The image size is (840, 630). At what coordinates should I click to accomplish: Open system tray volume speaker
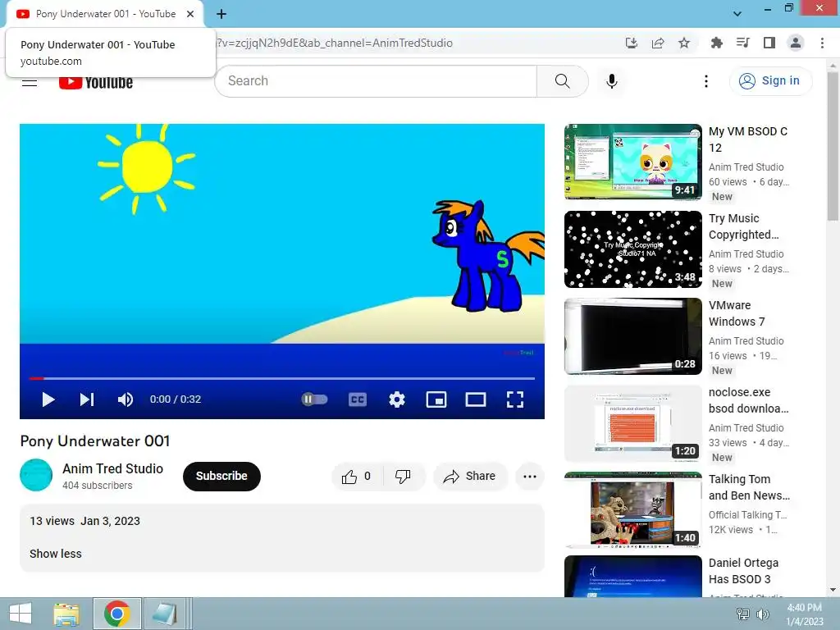coord(762,614)
